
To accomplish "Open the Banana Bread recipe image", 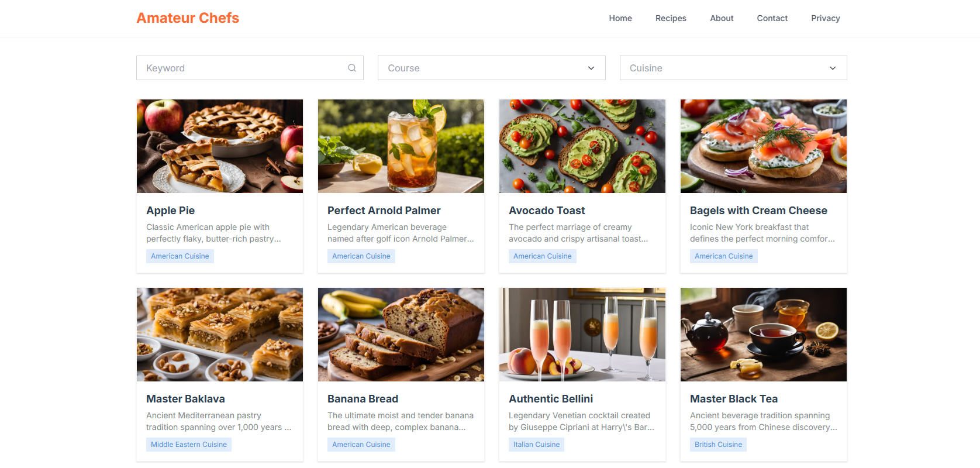I will coord(401,335).
